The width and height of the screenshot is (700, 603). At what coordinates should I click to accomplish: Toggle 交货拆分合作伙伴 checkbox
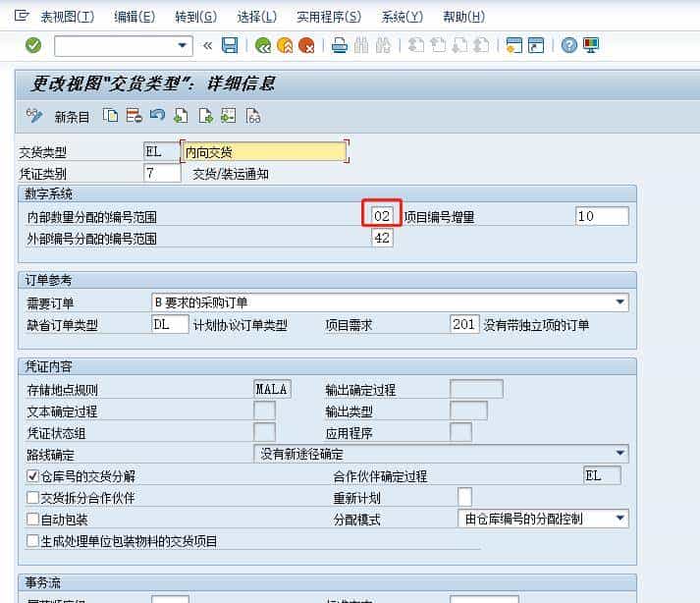tap(32, 498)
